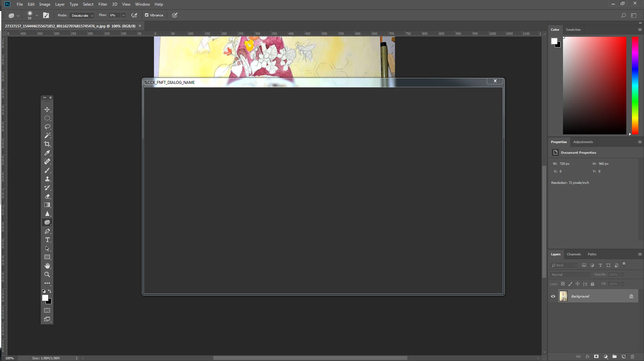Viewport: 644px width, 361px height.
Task: Close the CCX_FNFT_DIALOG_NAME dialog
Action: (x=495, y=81)
